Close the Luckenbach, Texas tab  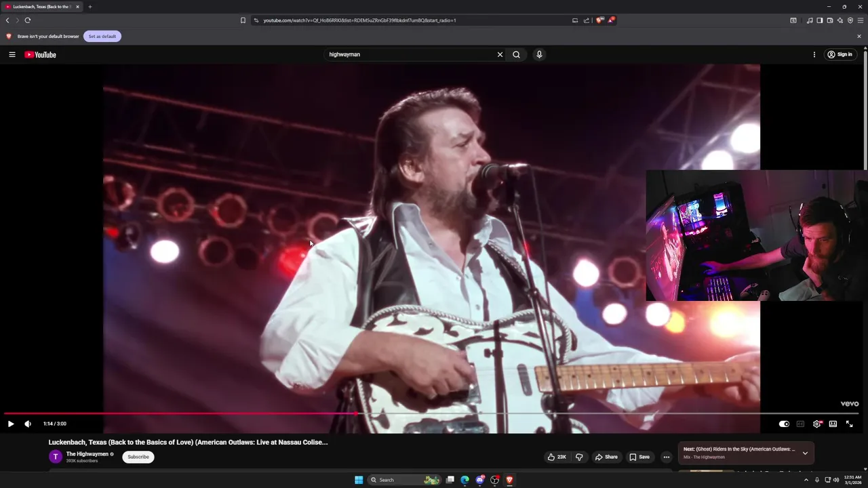(x=77, y=7)
